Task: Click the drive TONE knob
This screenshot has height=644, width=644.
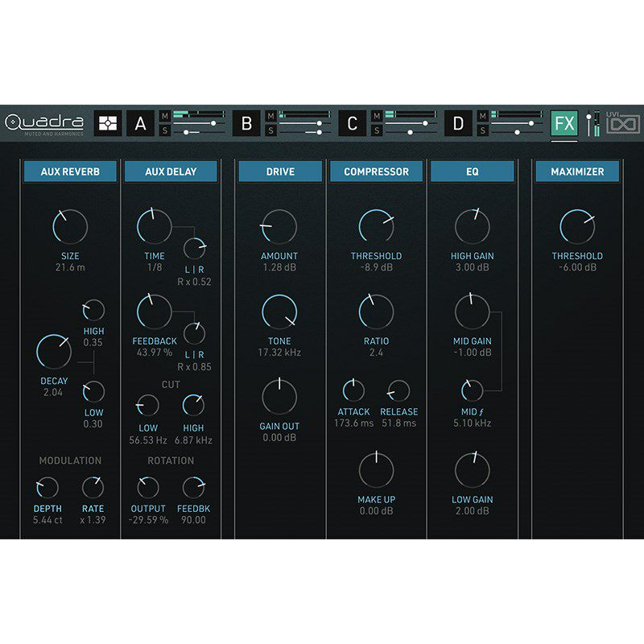Action: coord(279,312)
